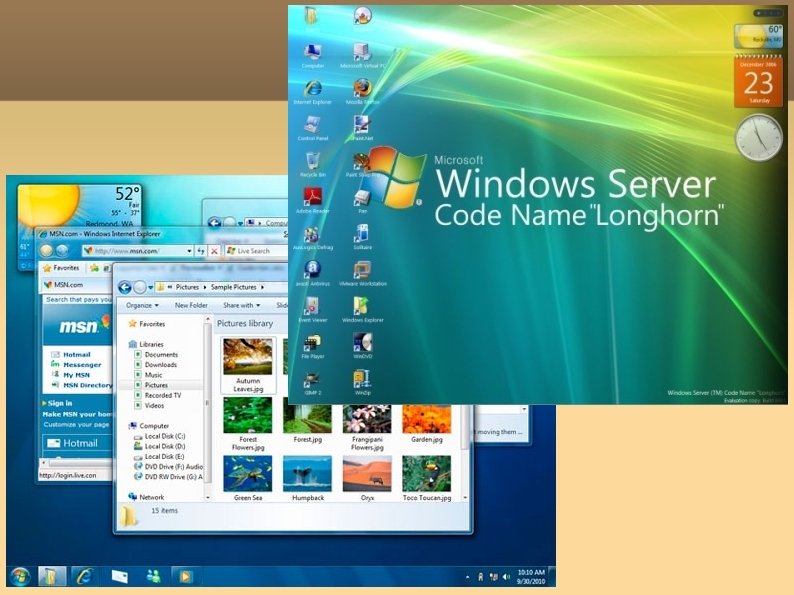Viewport: 794px width, 595px height.
Task: Open the Control Panel desktop icon
Action: [x=312, y=128]
